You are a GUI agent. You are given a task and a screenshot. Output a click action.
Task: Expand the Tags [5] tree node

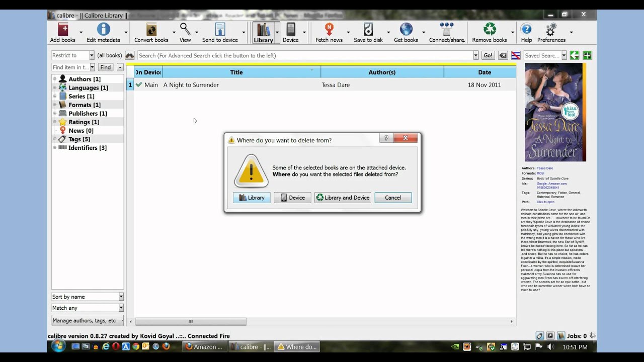55,139
